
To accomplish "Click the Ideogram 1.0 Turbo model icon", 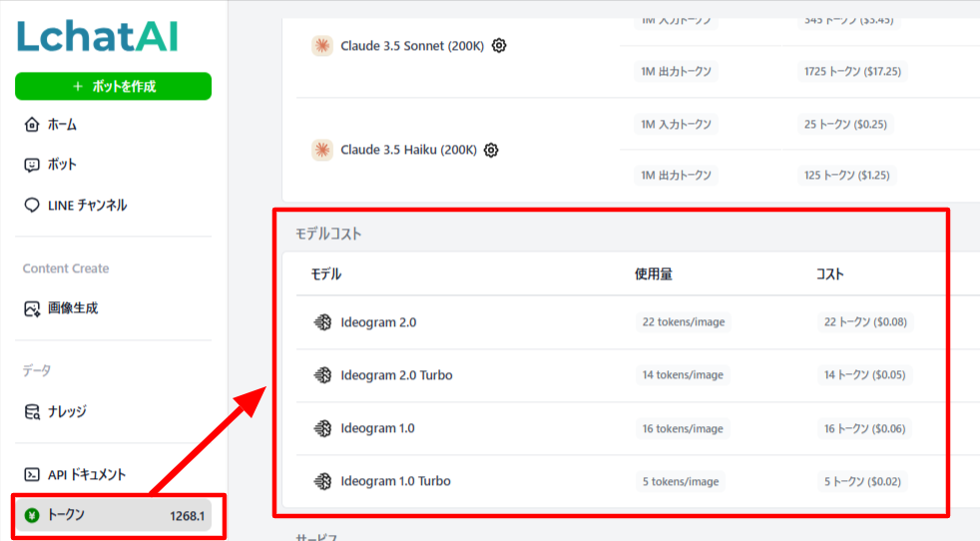I will pyautogui.click(x=322, y=481).
